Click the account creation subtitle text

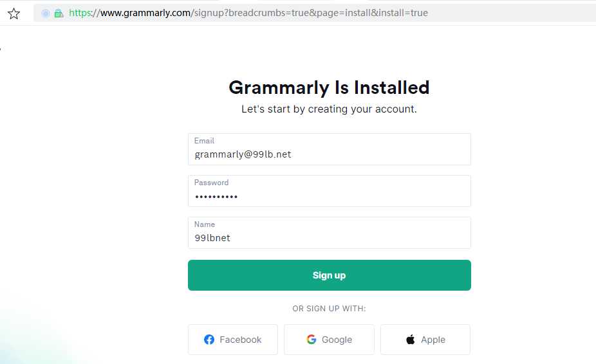pyautogui.click(x=329, y=109)
